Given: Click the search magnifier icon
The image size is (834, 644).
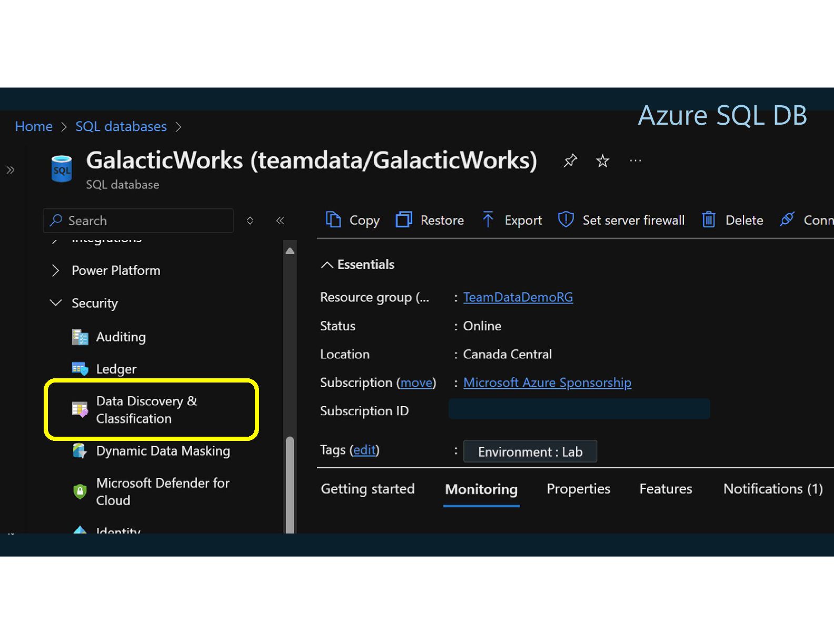Looking at the screenshot, I should click(x=56, y=220).
